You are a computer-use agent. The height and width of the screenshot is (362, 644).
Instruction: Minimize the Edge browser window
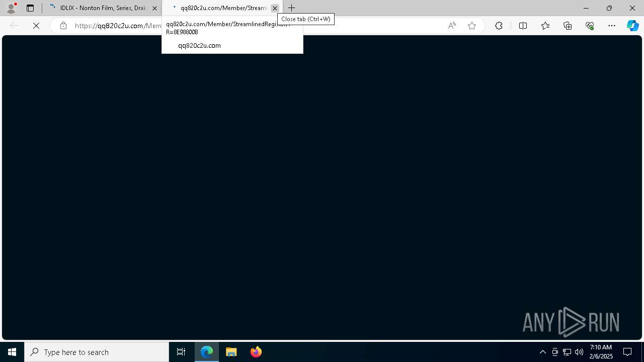point(586,8)
